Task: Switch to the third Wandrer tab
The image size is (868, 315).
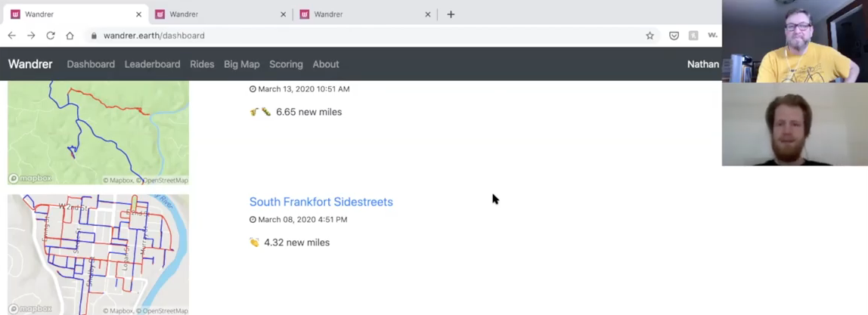Action: coord(364,14)
